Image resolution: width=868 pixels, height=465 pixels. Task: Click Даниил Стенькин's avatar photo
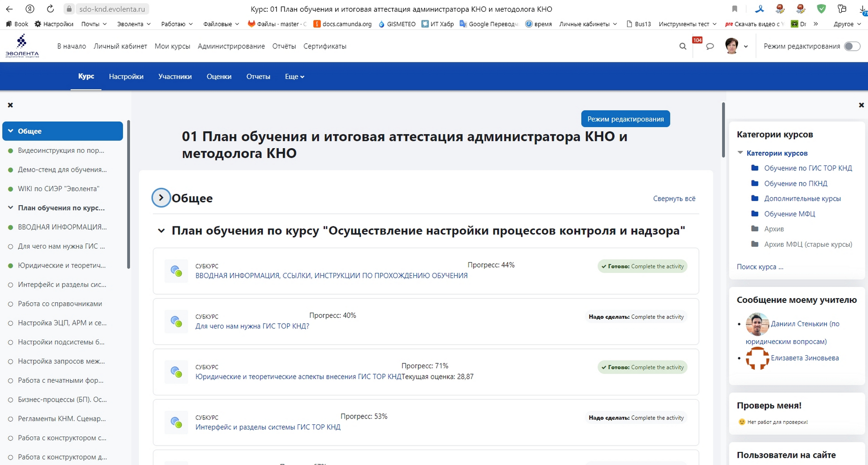757,324
